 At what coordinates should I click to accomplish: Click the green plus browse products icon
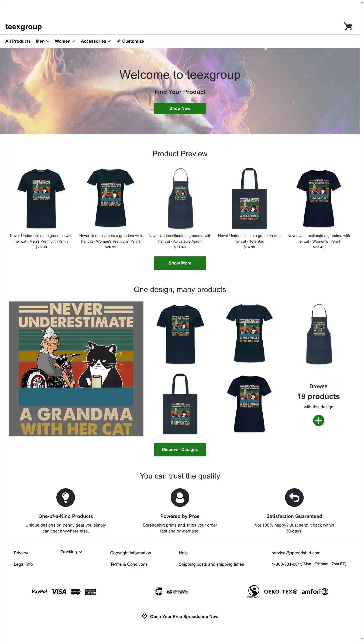coord(318,420)
